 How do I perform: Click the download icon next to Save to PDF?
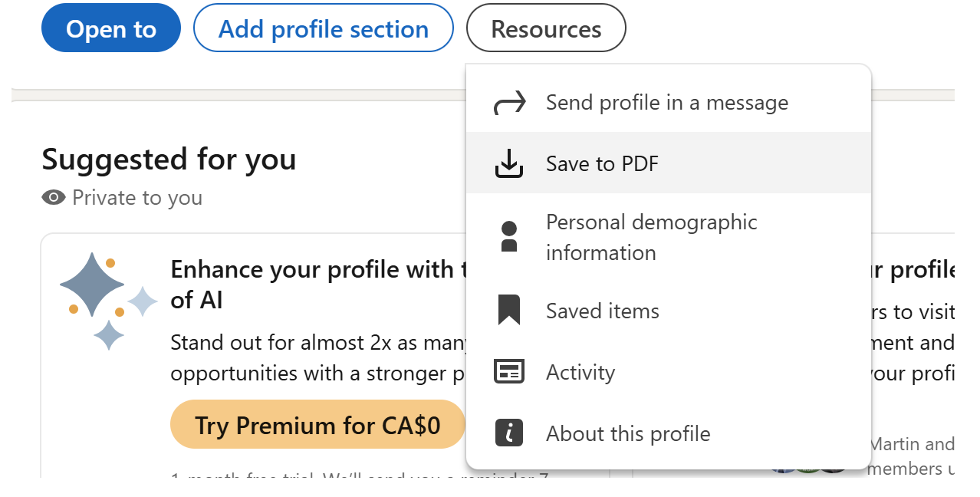509,163
